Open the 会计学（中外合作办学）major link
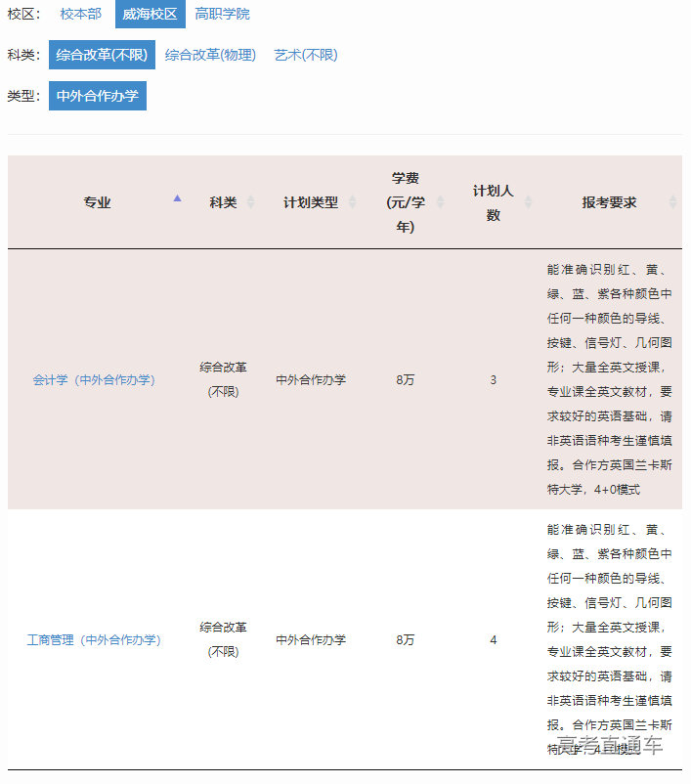This screenshot has width=691, height=784. 94,380
